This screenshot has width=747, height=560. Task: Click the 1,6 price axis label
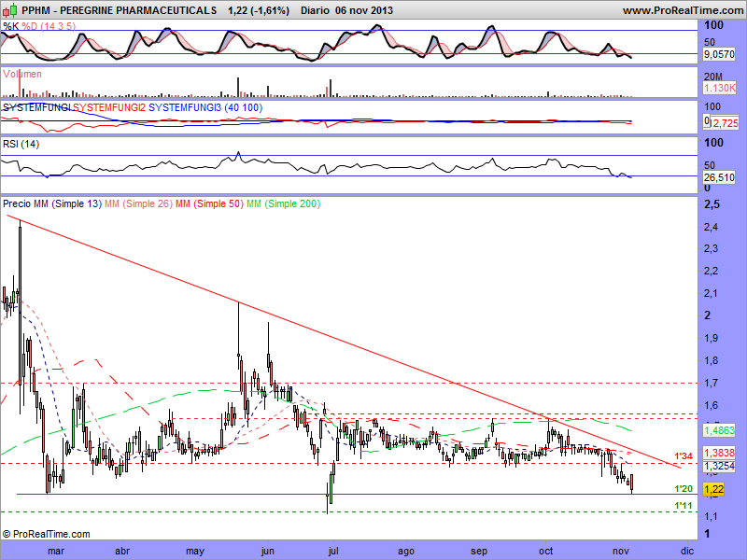[x=711, y=405]
